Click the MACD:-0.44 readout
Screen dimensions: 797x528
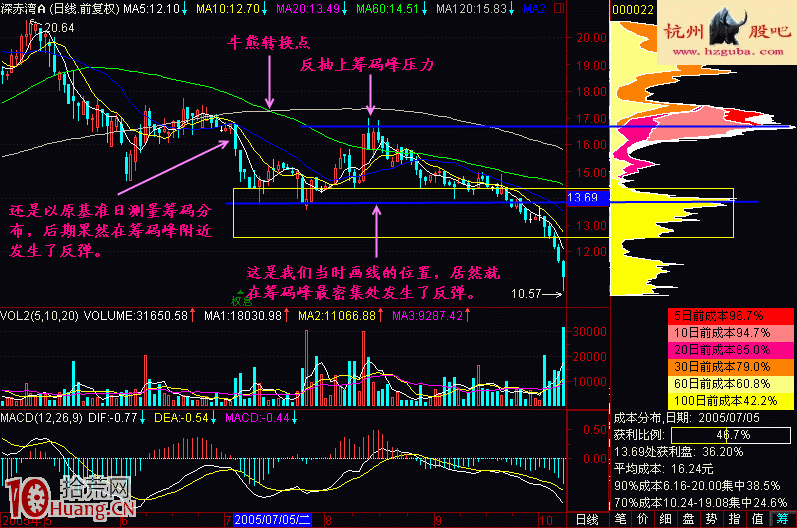click(257, 418)
